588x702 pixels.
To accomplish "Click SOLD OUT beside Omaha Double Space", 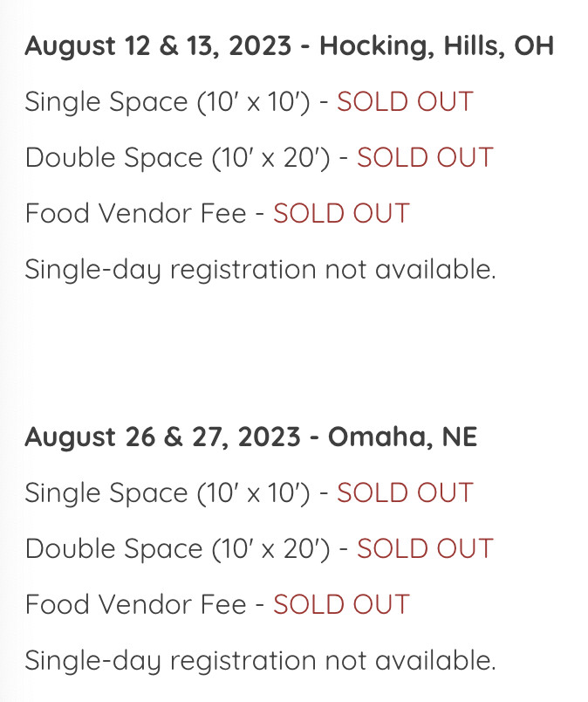I will pyautogui.click(x=425, y=547).
